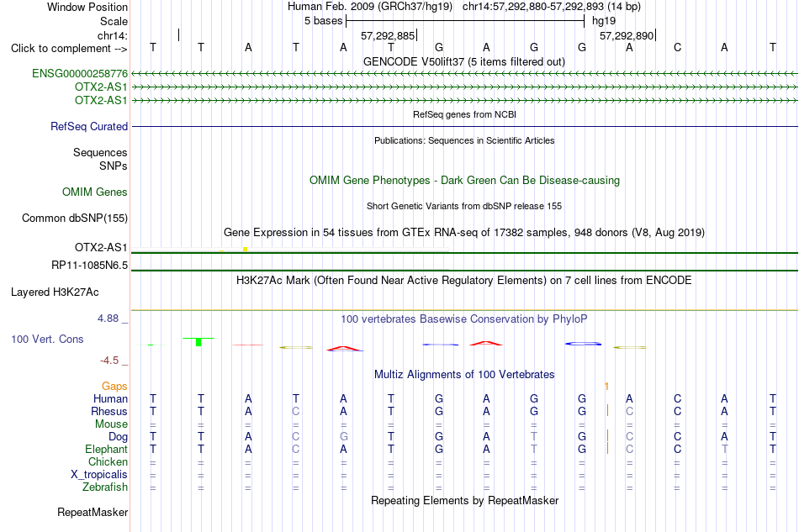Image resolution: width=799 pixels, height=532 pixels.
Task: Click the -4.5 PhyloP lower scale value
Action: click(109, 361)
